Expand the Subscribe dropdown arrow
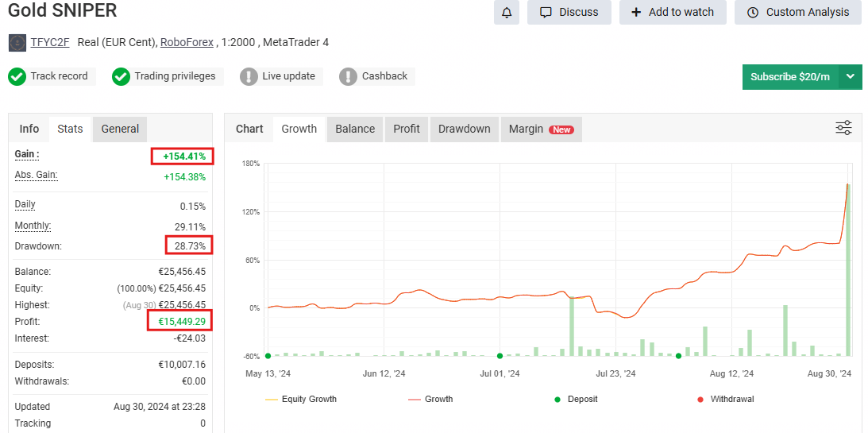Image resolution: width=868 pixels, height=433 pixels. pyautogui.click(x=850, y=77)
